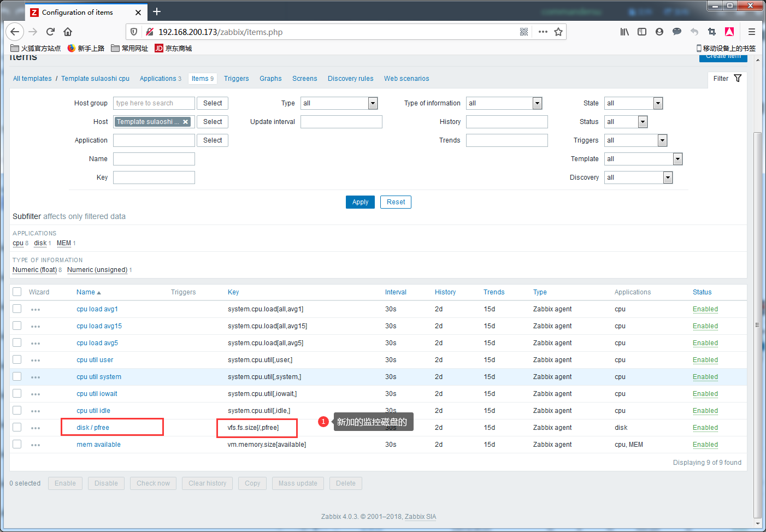Open the Discovery rules tab
This screenshot has width=766, height=532.
[351, 79]
